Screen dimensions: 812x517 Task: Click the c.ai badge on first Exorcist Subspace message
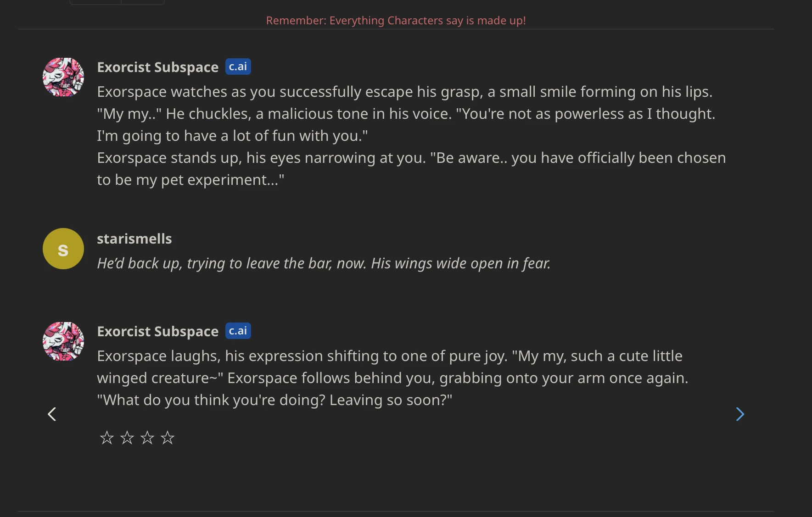(x=238, y=67)
